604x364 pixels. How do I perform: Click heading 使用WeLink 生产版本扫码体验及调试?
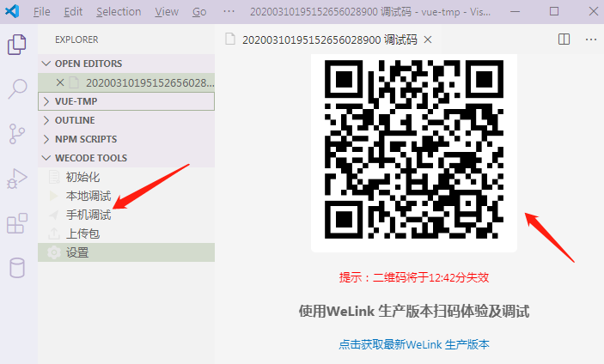coord(414,311)
